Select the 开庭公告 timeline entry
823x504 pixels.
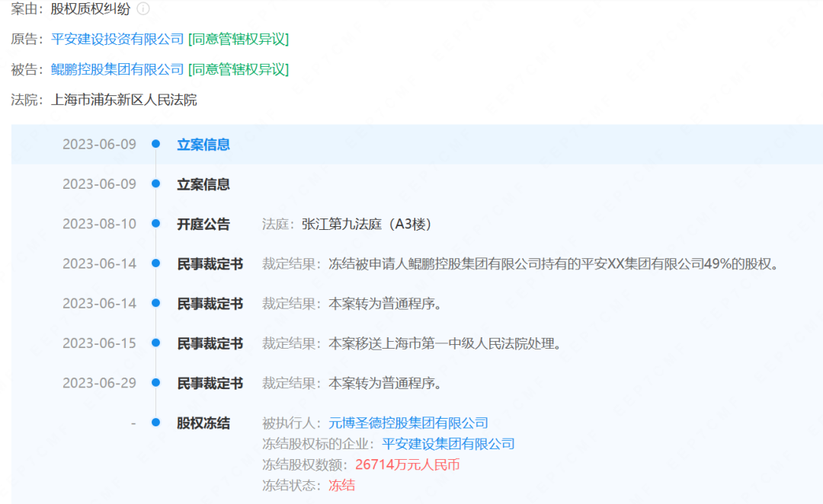[203, 224]
